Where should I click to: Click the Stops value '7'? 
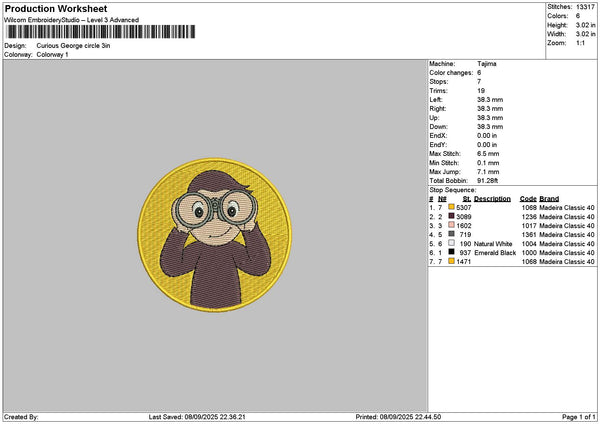pos(479,82)
